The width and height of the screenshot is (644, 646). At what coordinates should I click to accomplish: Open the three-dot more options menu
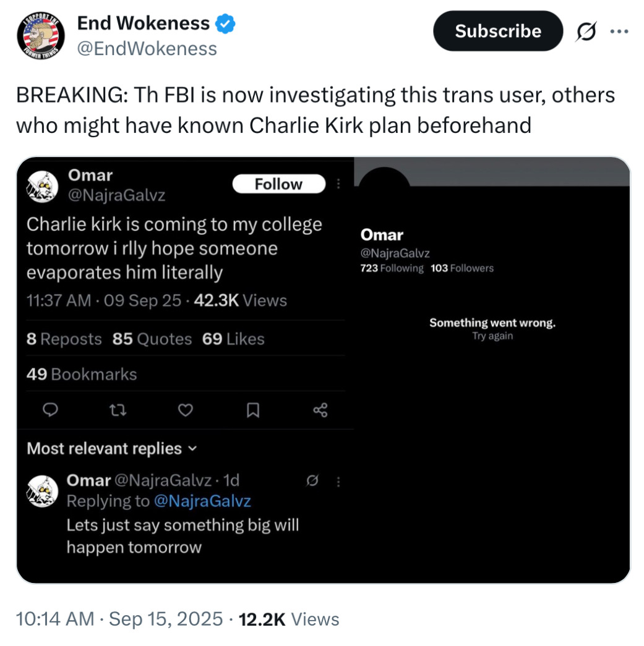[619, 31]
